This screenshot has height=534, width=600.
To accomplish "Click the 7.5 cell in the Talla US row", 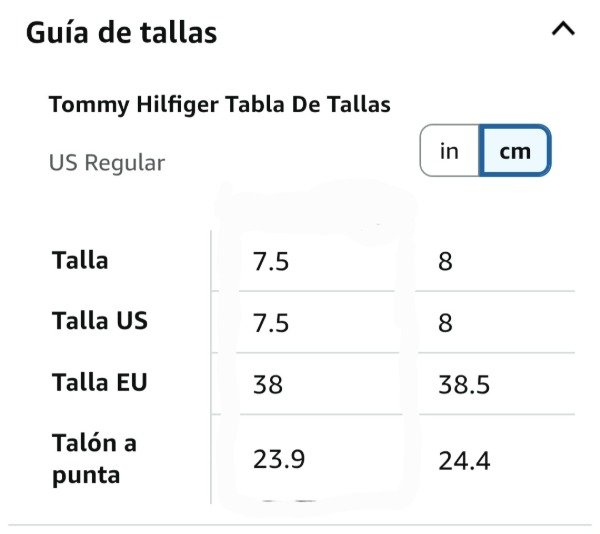I will (271, 323).
